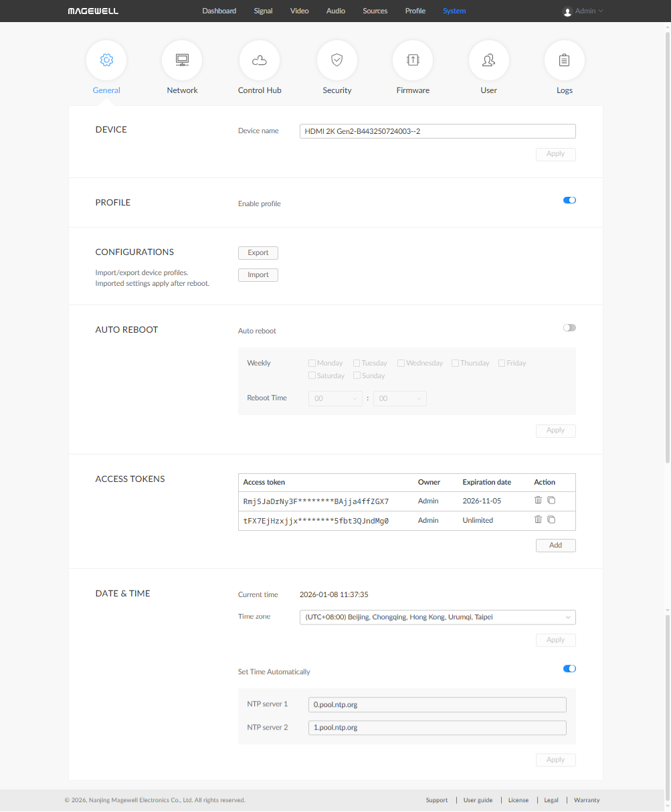Open the Network settings icon
The image size is (671, 812).
click(x=182, y=60)
